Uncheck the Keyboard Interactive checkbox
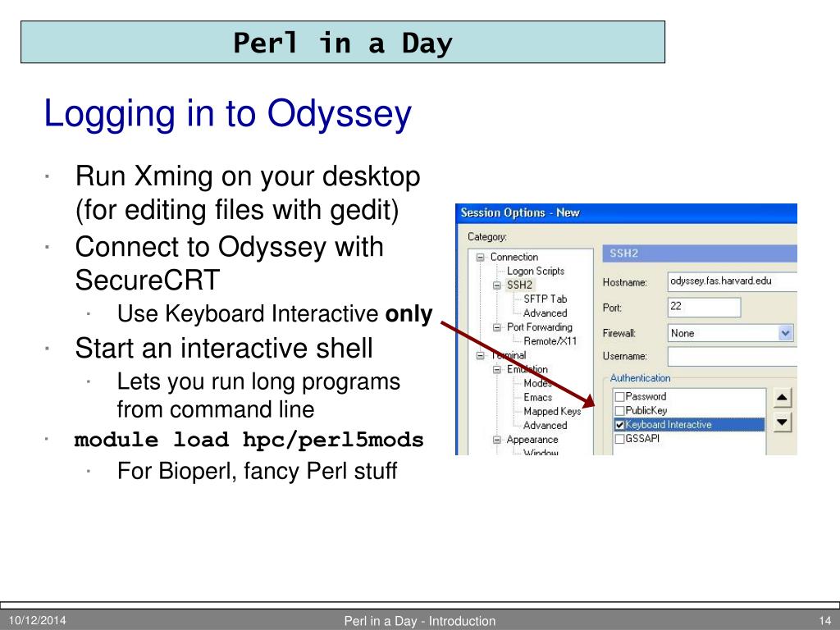Image resolution: width=840 pixels, height=630 pixels. [x=620, y=425]
